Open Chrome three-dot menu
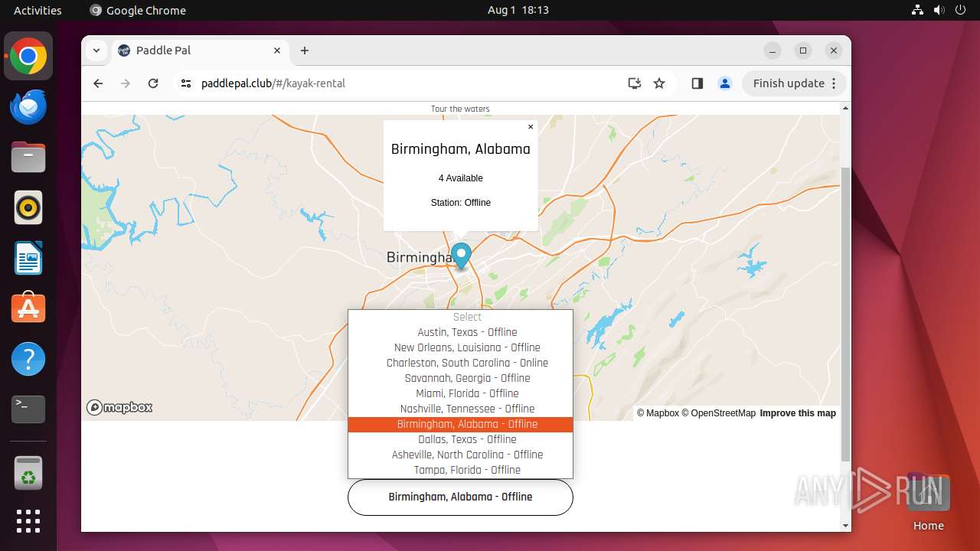980x551 pixels. coord(834,83)
